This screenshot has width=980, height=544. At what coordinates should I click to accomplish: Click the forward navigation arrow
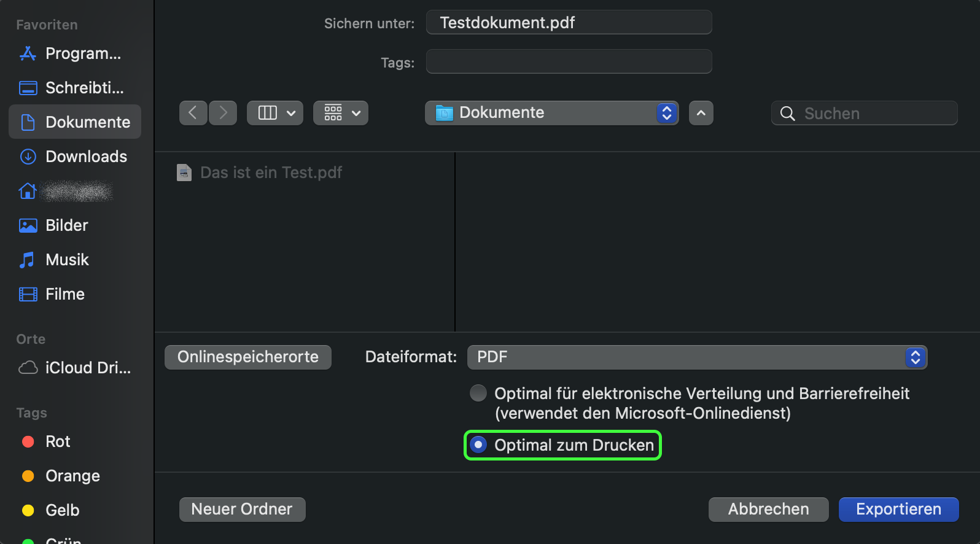point(223,113)
